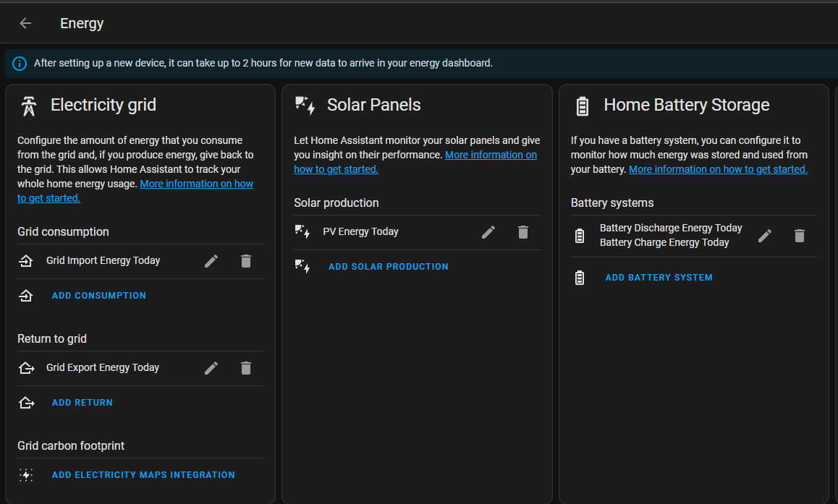838x504 pixels.
Task: Delete the Grid Import Energy Today source
Action: [246, 261]
